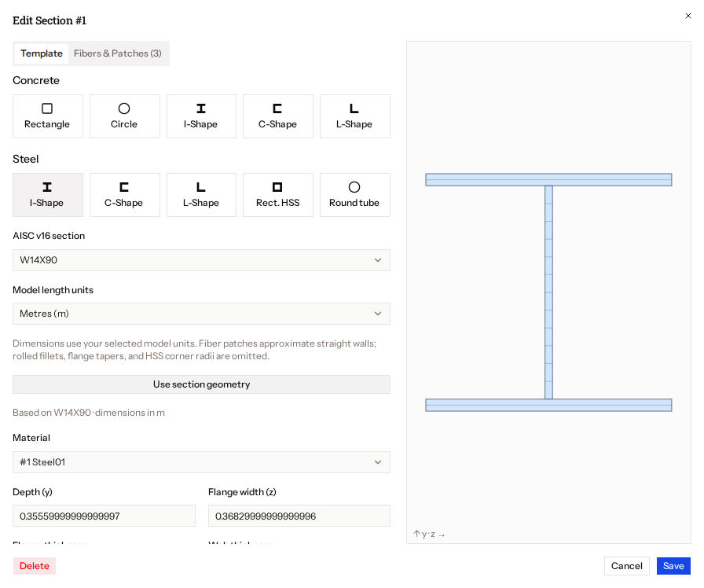Select the Concrete C-Shape template
Image resolution: width=704 pixels, height=588 pixels.
278,116
